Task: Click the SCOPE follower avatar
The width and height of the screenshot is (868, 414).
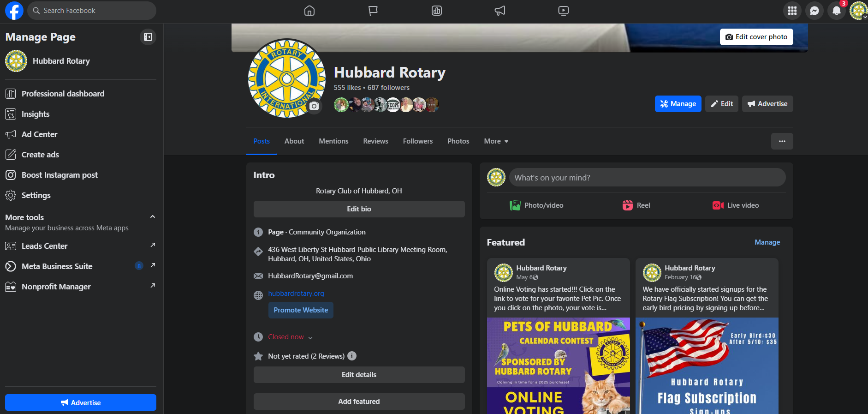Action: [393, 105]
